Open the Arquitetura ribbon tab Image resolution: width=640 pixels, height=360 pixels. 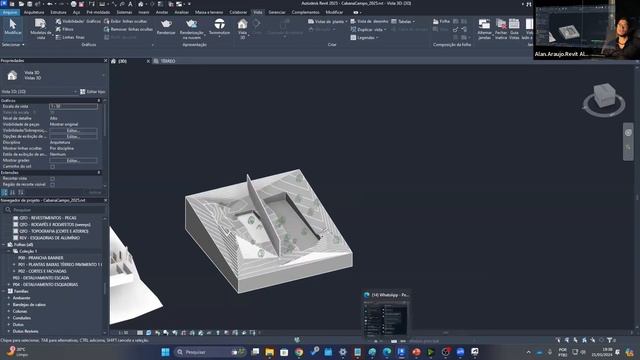click(34, 12)
